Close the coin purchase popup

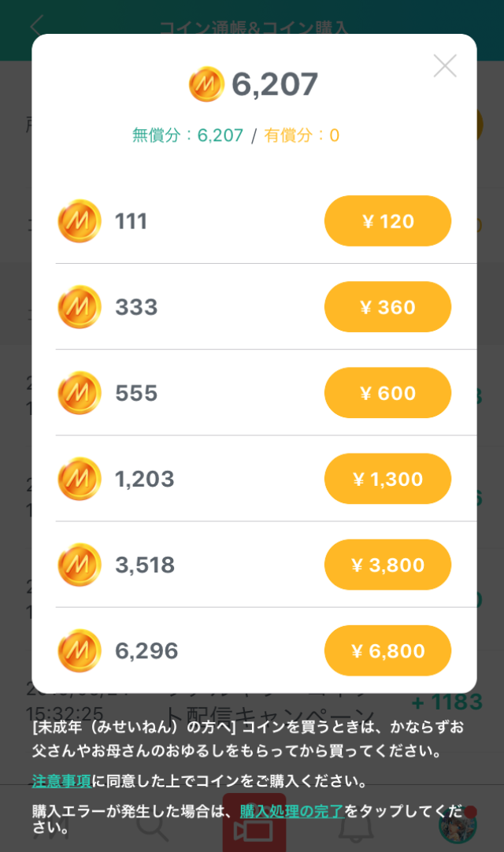(x=445, y=66)
